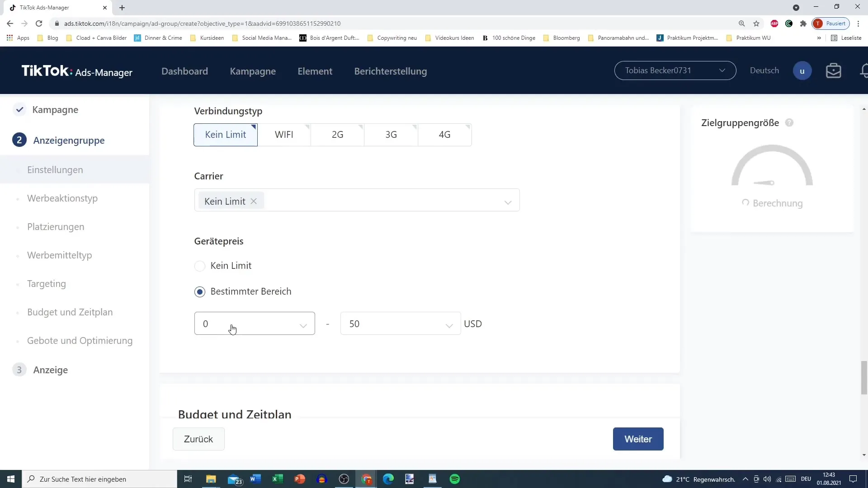Open the notification center icon
Screen dimensions: 868x488
853,479
